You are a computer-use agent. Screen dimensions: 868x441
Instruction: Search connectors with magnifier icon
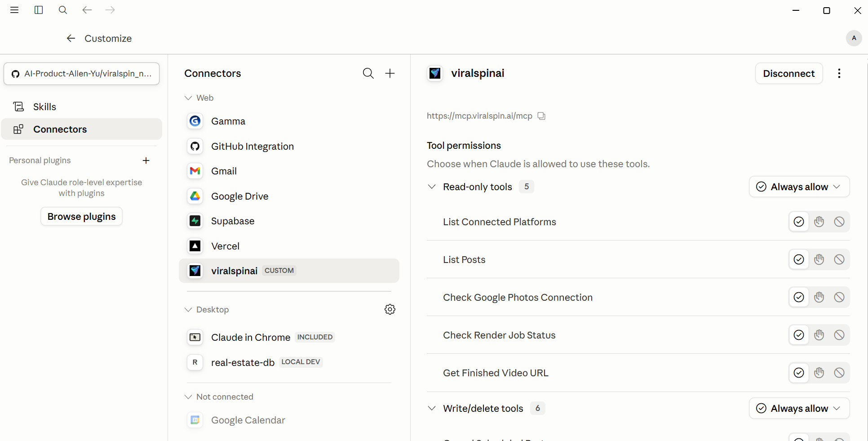click(x=368, y=73)
